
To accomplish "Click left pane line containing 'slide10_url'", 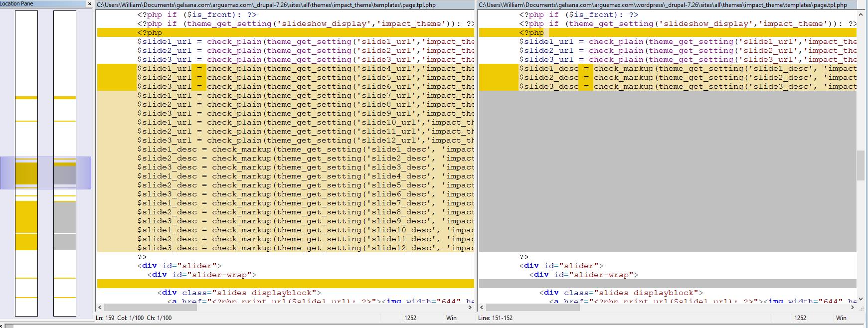I will pos(286,122).
